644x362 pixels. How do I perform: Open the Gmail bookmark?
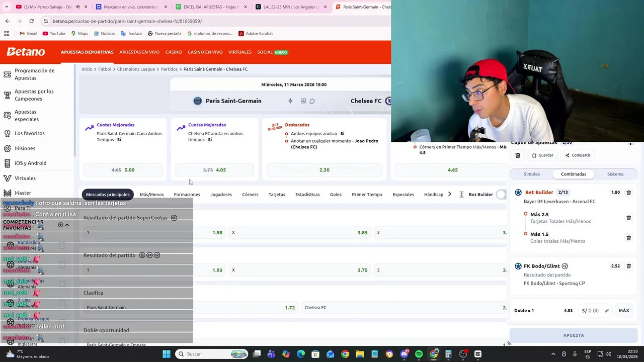(x=28, y=34)
